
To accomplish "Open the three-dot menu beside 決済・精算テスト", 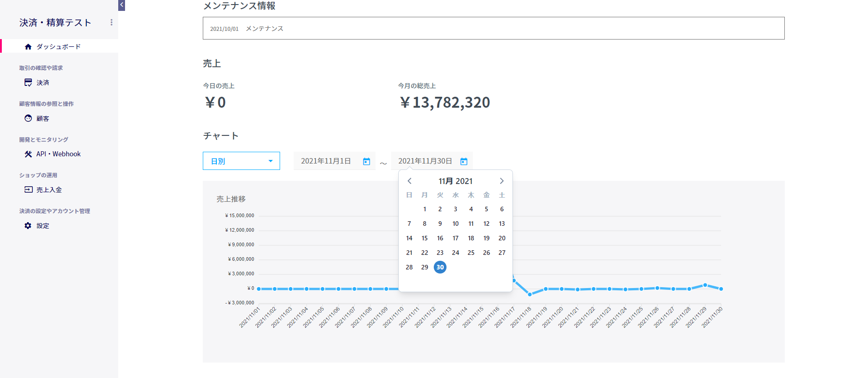I will [111, 22].
